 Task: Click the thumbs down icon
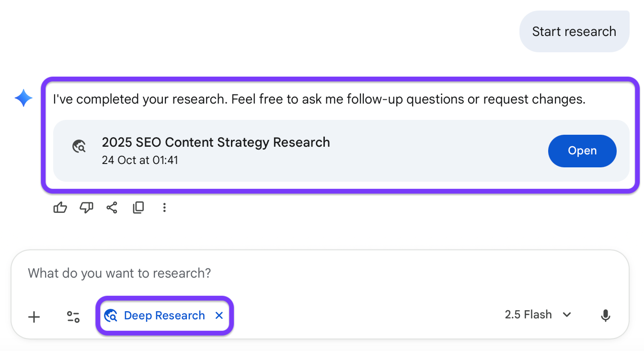click(x=86, y=208)
